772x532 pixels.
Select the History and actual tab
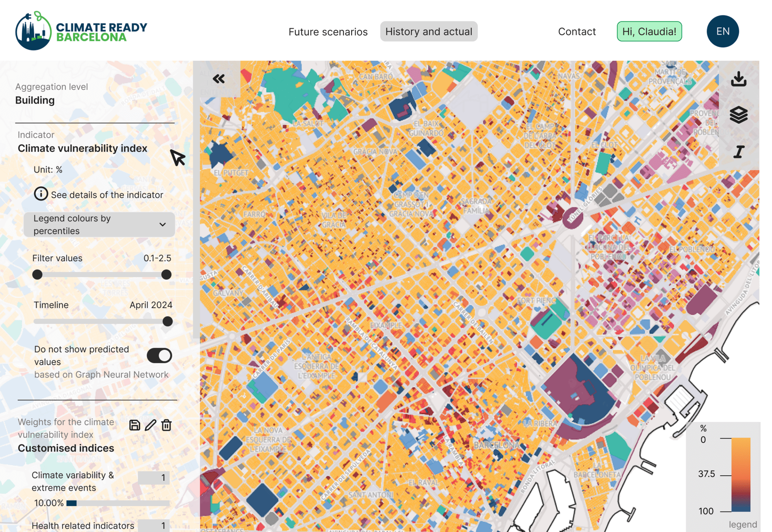(429, 32)
